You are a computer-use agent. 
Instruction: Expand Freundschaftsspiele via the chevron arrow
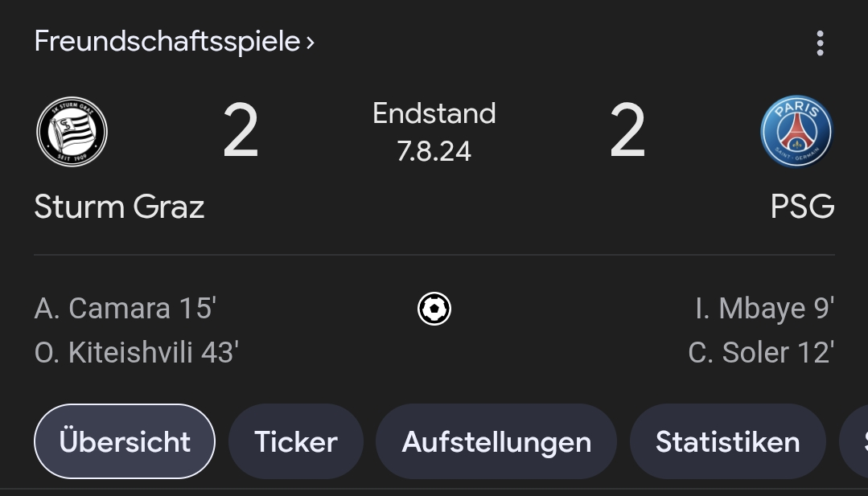(310, 43)
